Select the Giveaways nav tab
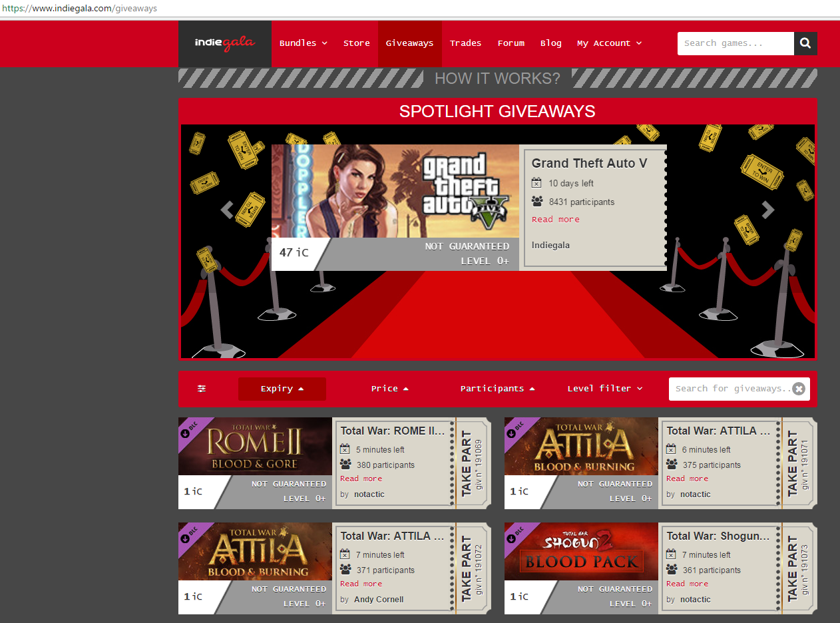This screenshot has width=840, height=623. click(x=409, y=43)
